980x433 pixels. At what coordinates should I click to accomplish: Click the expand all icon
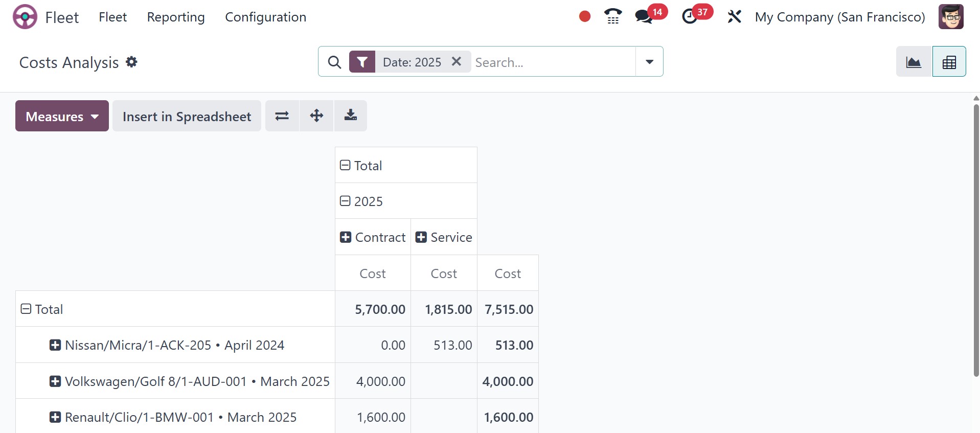316,116
